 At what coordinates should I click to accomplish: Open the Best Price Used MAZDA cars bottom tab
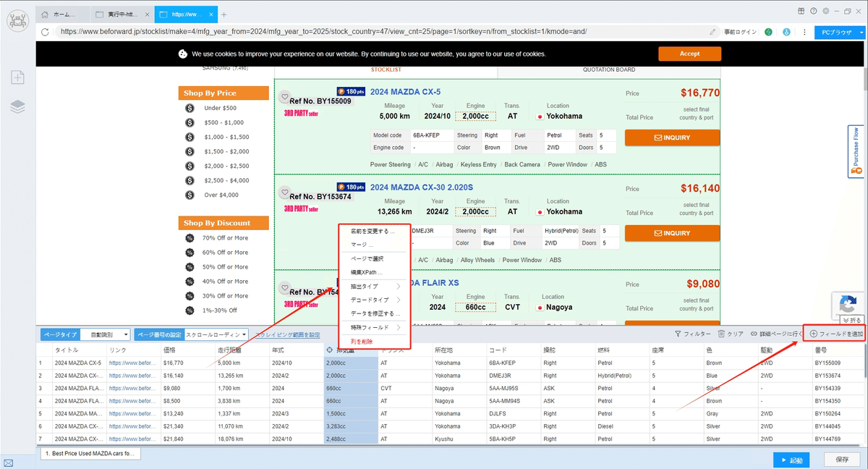[x=90, y=454]
